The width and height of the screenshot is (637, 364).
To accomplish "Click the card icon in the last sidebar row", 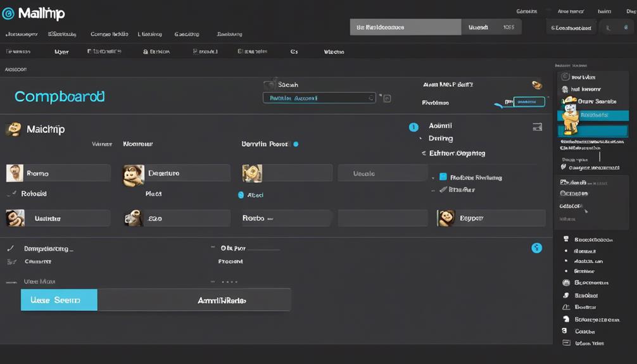I will coord(566,343).
